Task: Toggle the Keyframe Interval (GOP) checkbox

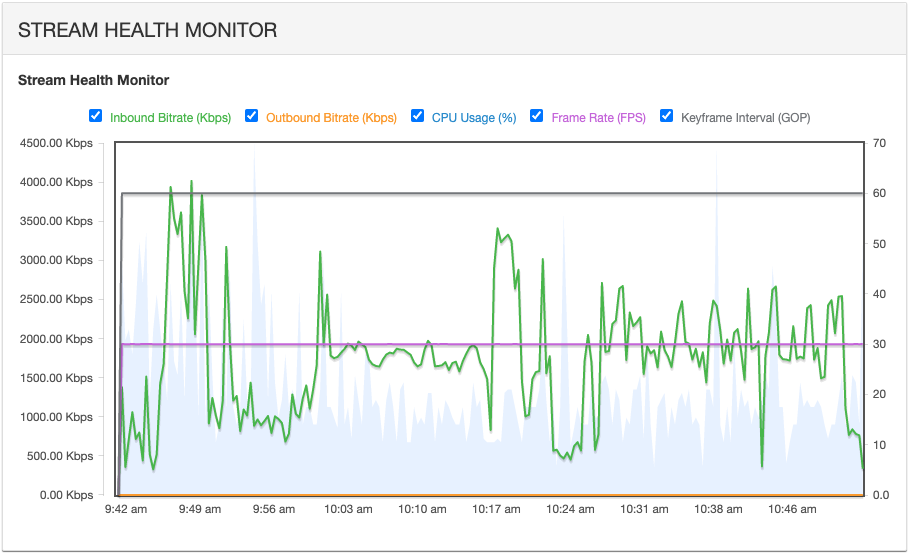Action: coord(667,116)
